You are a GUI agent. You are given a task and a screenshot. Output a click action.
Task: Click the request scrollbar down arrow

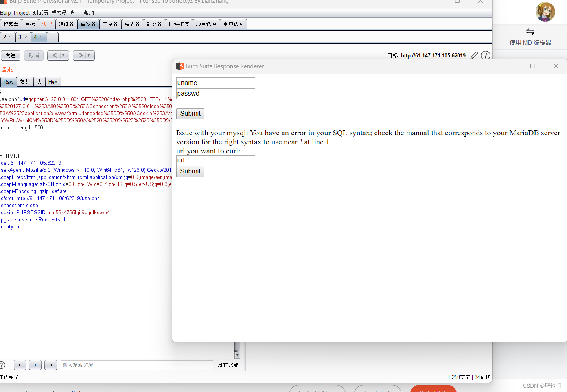[x=237, y=355]
